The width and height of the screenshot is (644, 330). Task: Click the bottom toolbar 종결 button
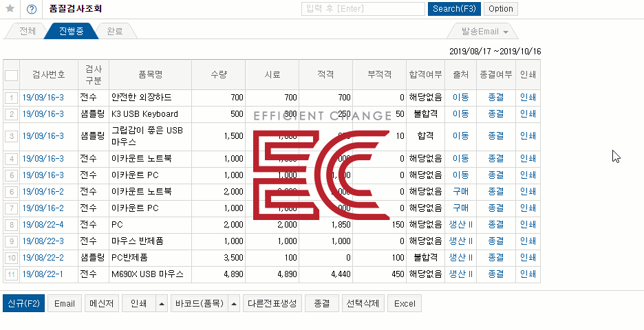(322, 304)
